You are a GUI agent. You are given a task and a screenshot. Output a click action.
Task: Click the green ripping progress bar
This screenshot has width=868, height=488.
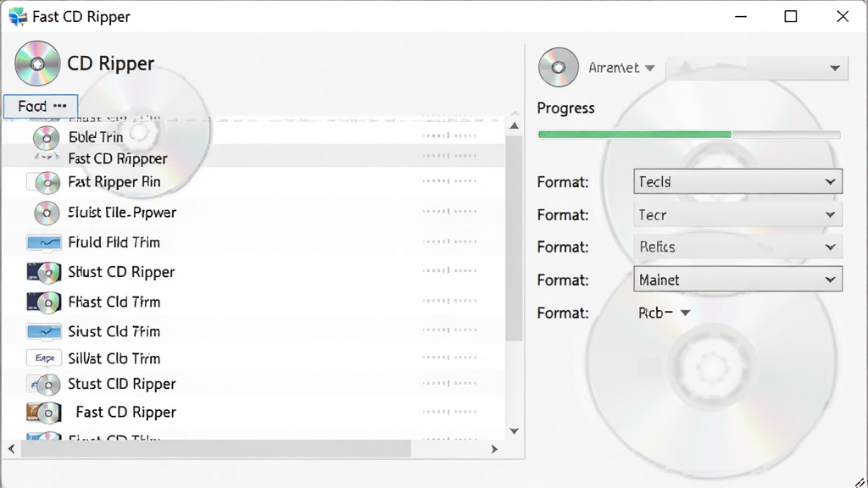pyautogui.click(x=689, y=135)
